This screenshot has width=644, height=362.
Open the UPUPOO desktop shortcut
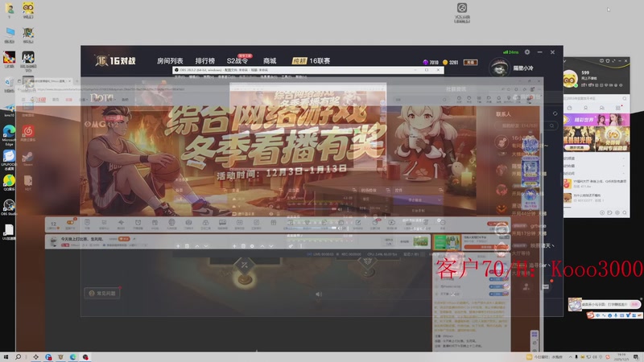click(x=9, y=159)
